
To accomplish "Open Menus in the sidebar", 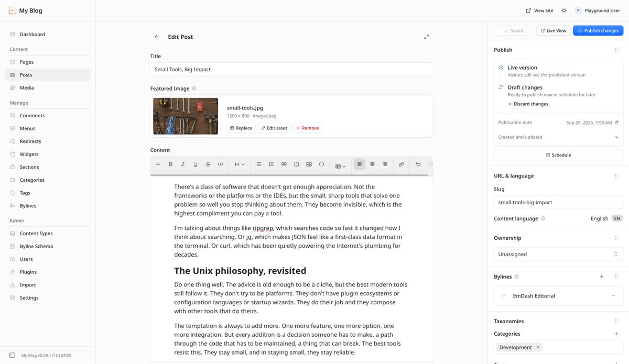I will pyautogui.click(x=48, y=128).
